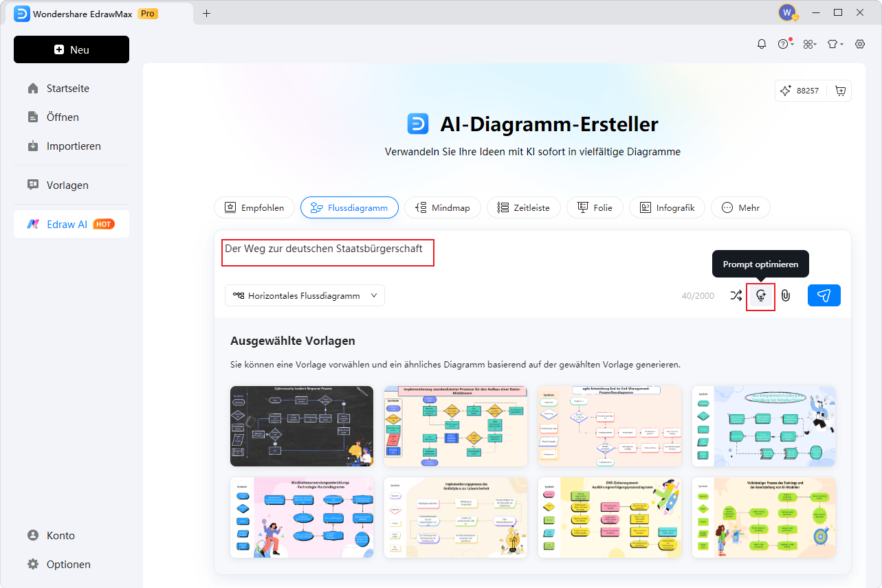
Task: Expand the Horizontales Flussdiagramm dropdown
Action: point(304,295)
